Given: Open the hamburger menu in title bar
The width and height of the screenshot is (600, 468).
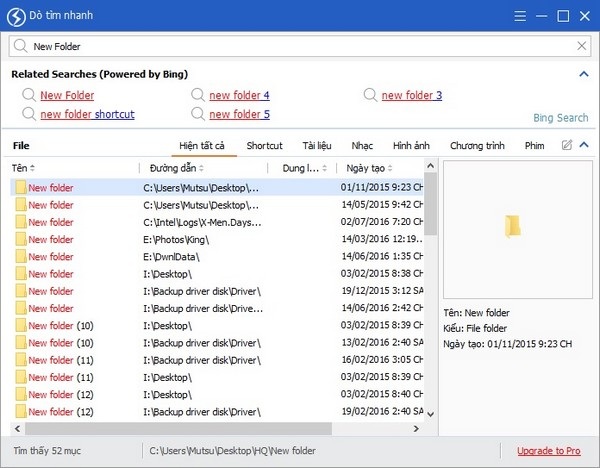Looking at the screenshot, I should [520, 16].
